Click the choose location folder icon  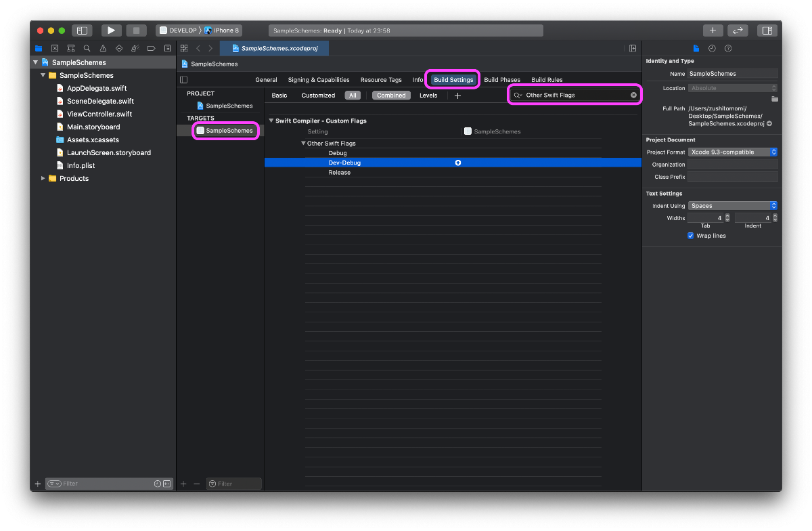[x=774, y=99]
